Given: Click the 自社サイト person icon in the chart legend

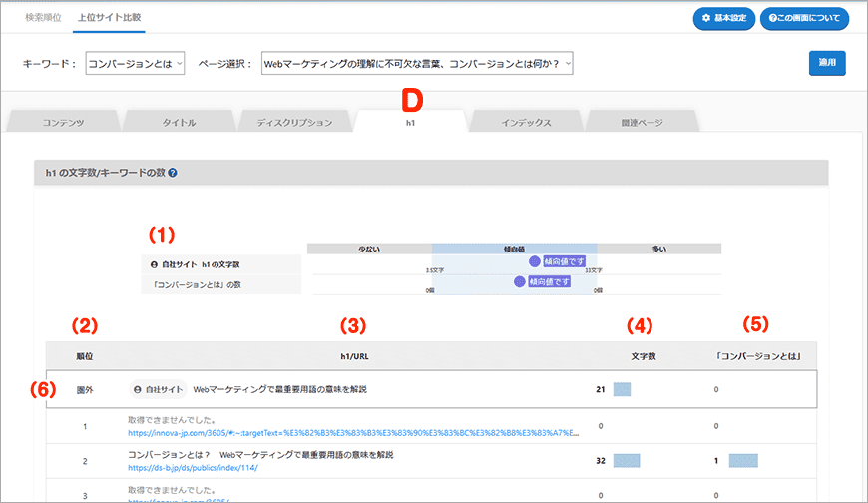Looking at the screenshot, I should pos(153,264).
